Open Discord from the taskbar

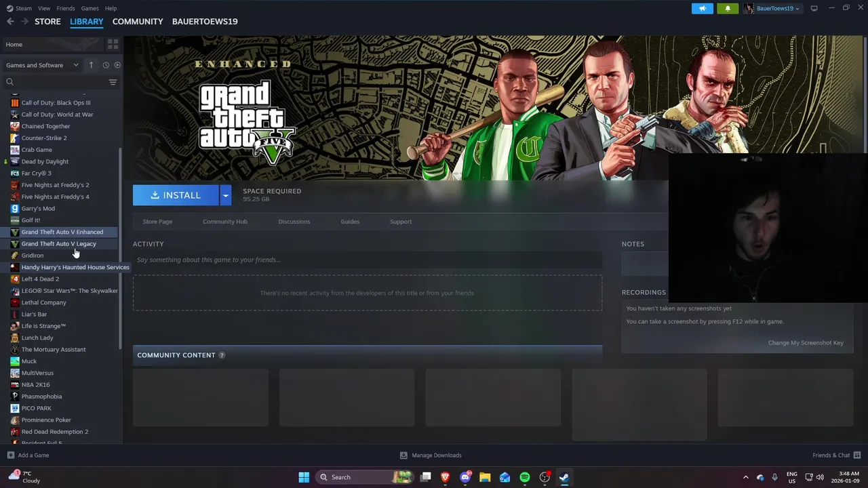click(465, 477)
